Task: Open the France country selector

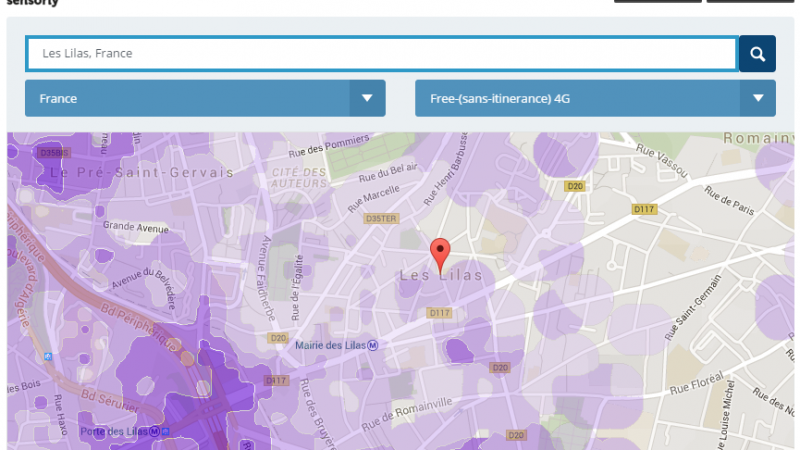Action: [188, 98]
